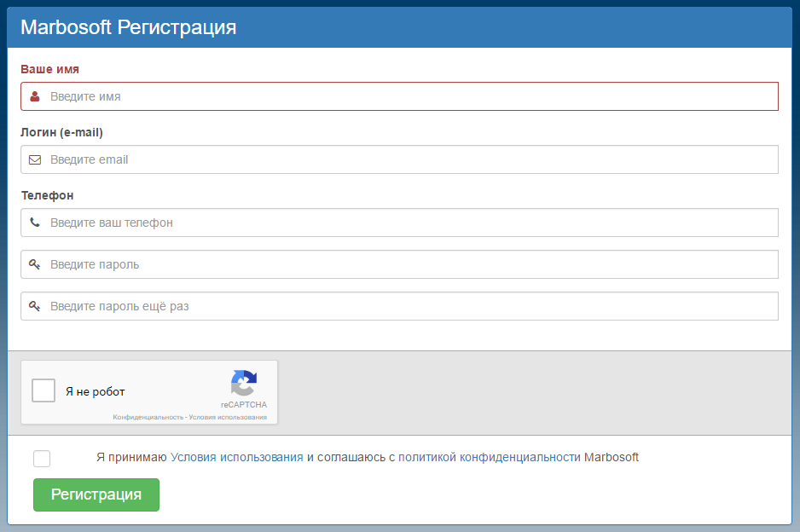Click the user icon in name field

(35, 96)
